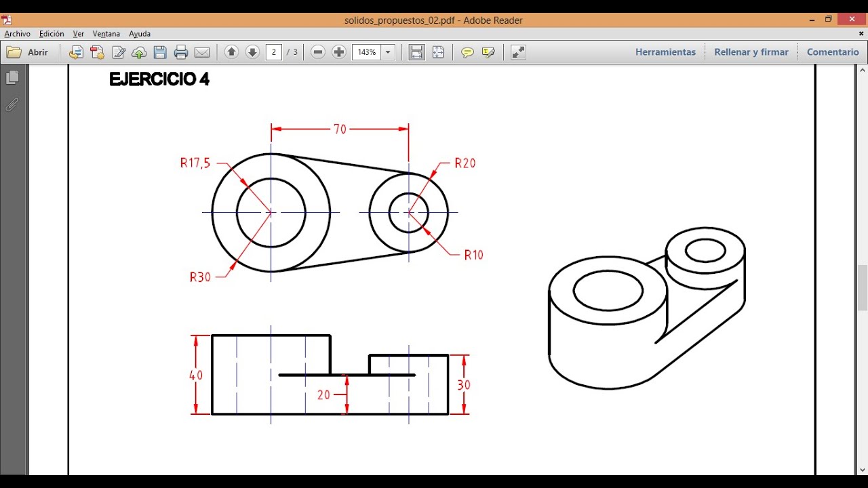This screenshot has height=488, width=868.
Task: Open the Ver menu
Action: (x=79, y=33)
